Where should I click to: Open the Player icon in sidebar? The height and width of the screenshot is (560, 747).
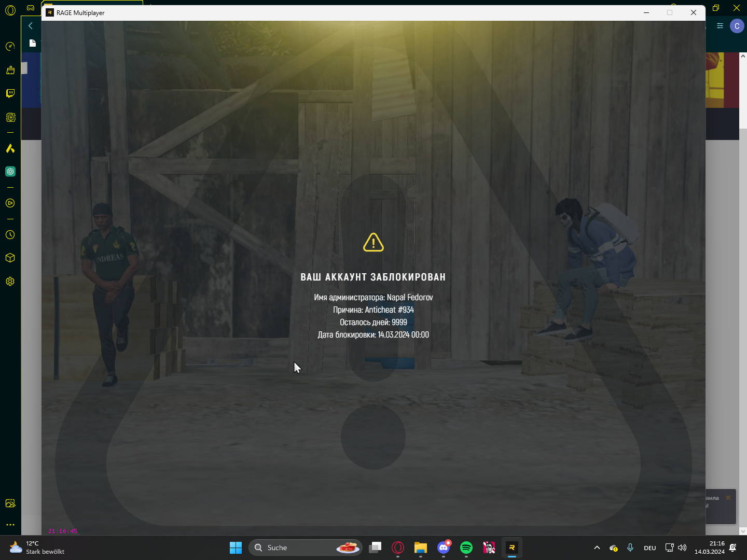(x=10, y=203)
